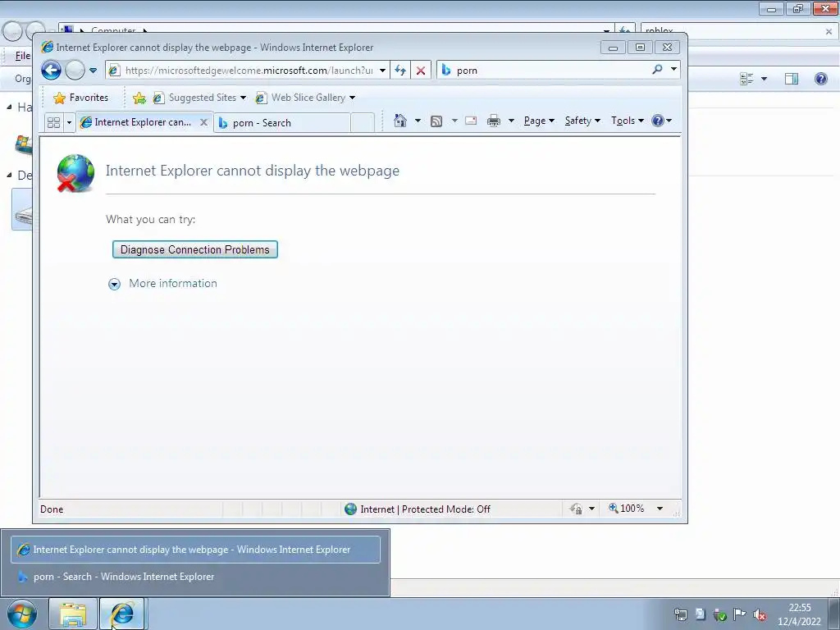Show Quick Tabs thumbnail view
This screenshot has height=630, width=840.
point(53,123)
